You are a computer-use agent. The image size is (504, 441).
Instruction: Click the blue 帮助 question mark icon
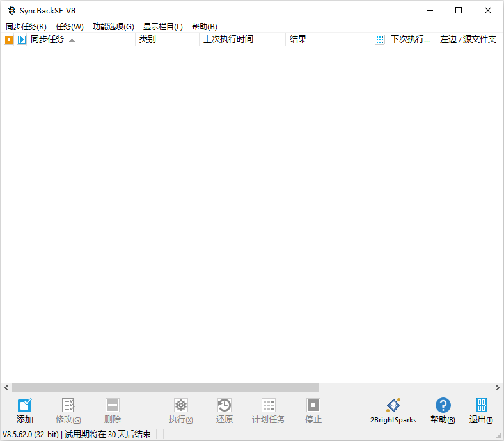(443, 405)
